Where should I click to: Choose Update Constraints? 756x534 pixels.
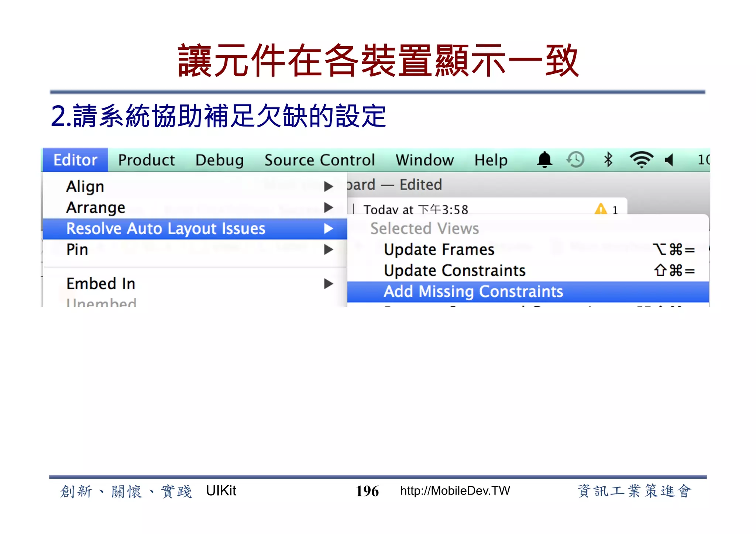click(528, 271)
